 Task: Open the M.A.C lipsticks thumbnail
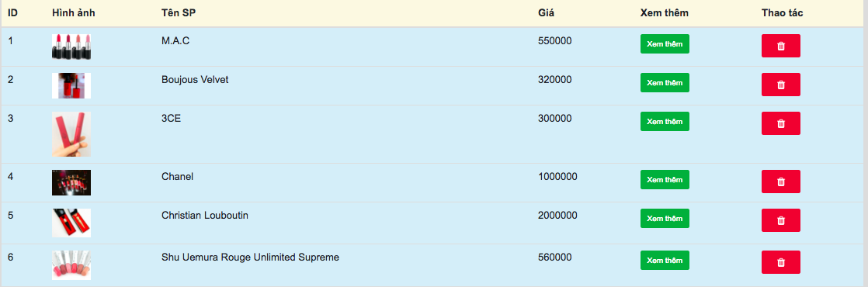tap(71, 47)
